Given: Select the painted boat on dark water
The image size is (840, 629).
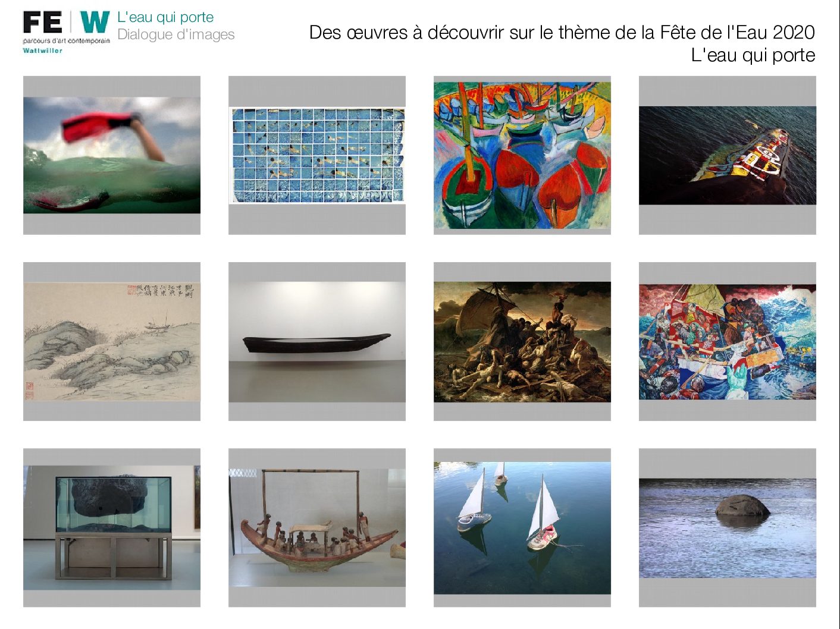Looking at the screenshot, I should click(728, 156).
